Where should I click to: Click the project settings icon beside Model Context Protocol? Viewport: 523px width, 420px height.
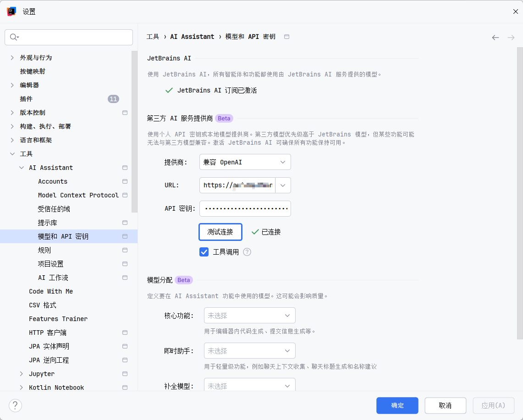point(125,195)
